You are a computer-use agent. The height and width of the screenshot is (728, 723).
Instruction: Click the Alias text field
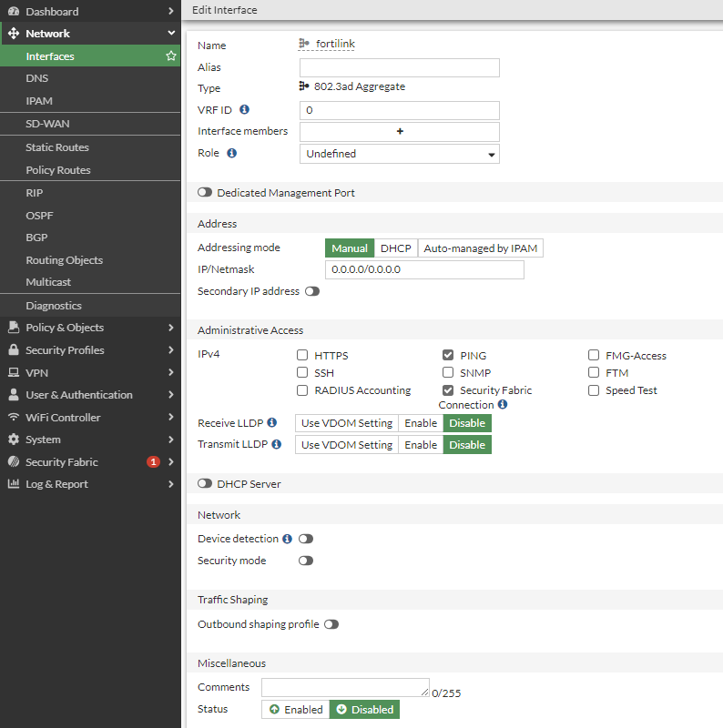pos(399,68)
